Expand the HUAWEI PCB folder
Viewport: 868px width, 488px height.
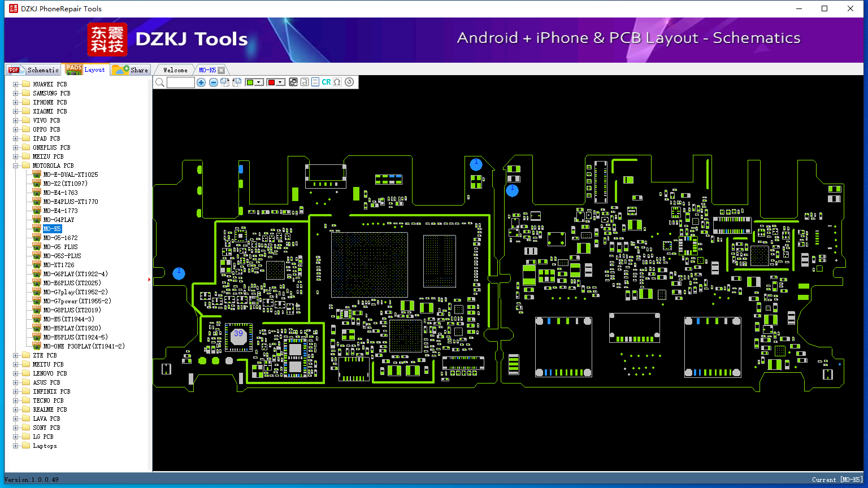(x=16, y=85)
